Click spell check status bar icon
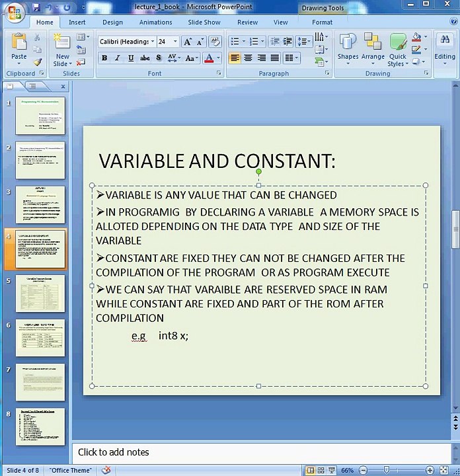This screenshot has height=476, width=460. [x=106, y=470]
